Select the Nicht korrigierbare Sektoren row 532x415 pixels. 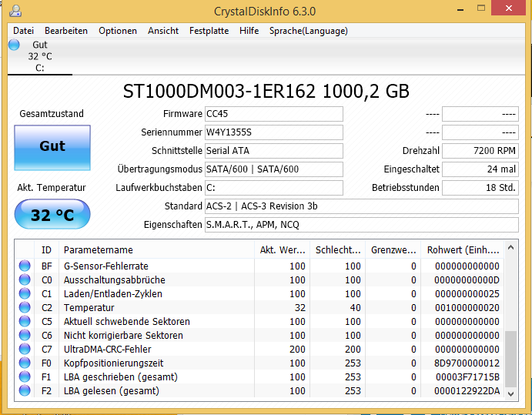pyautogui.click(x=259, y=335)
